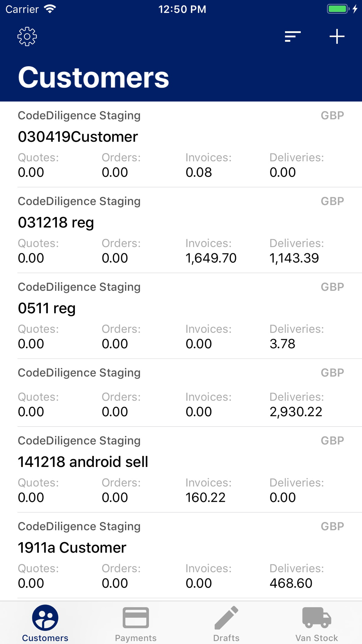
Task: Tap the Customers people icon in tab bar
Action: 45,618
